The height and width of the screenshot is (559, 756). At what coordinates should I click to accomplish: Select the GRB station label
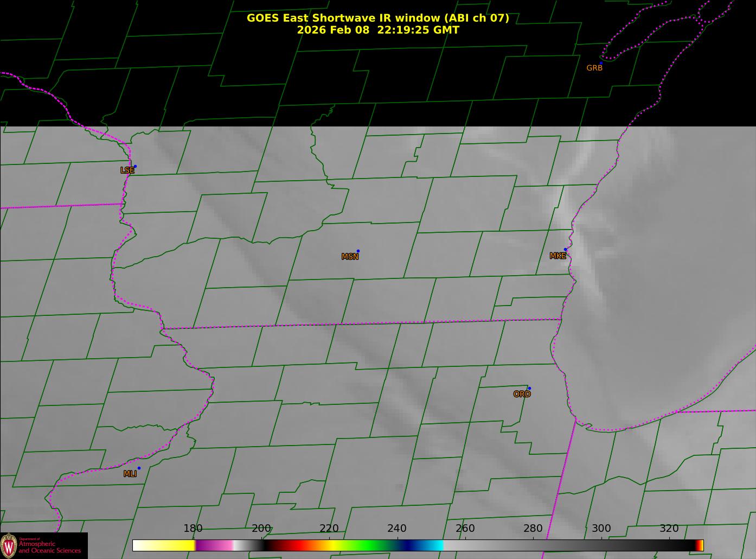pyautogui.click(x=594, y=68)
